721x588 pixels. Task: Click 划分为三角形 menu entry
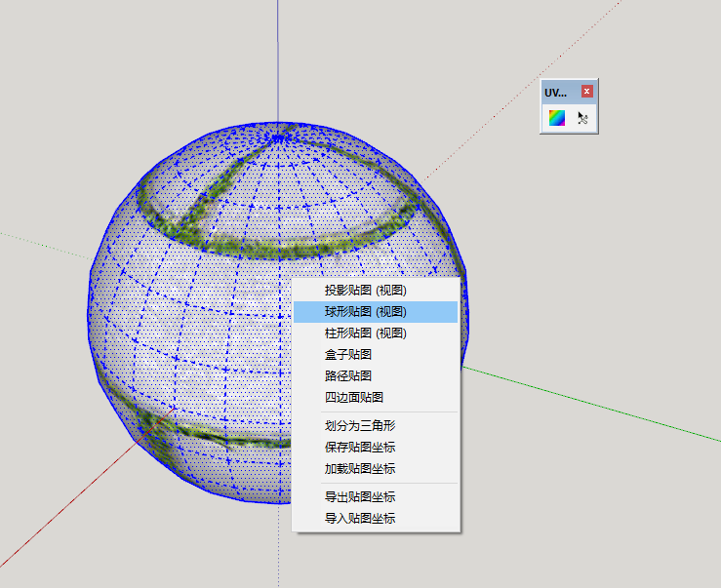(376, 426)
